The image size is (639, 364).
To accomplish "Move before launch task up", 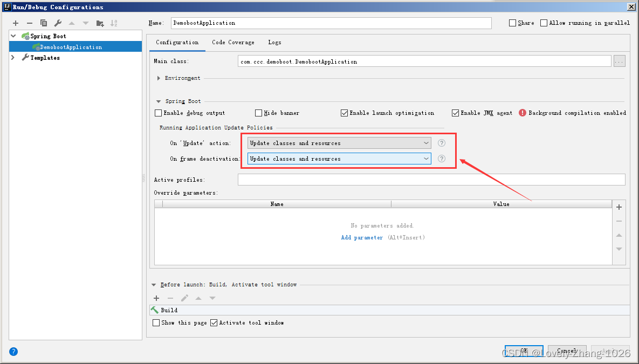I will point(198,298).
